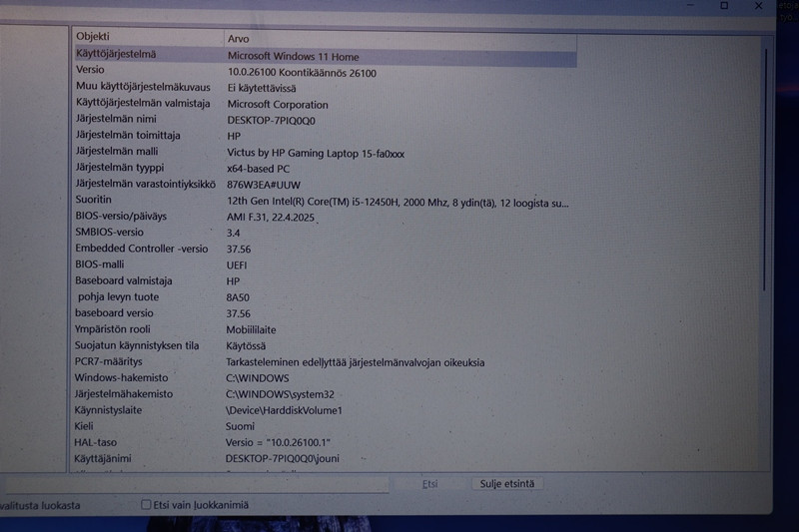Select Suojatun käynnistyksen tila row
799x532 pixels.
tap(326, 345)
